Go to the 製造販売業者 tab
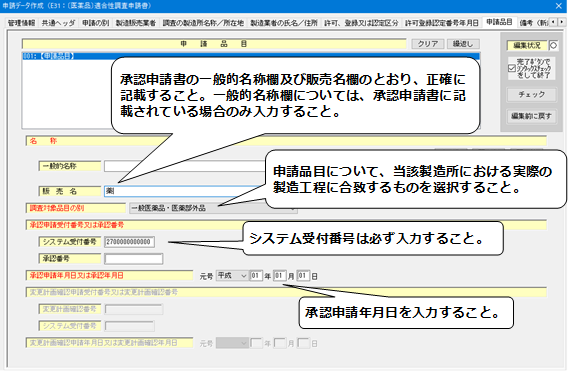 click(136, 23)
